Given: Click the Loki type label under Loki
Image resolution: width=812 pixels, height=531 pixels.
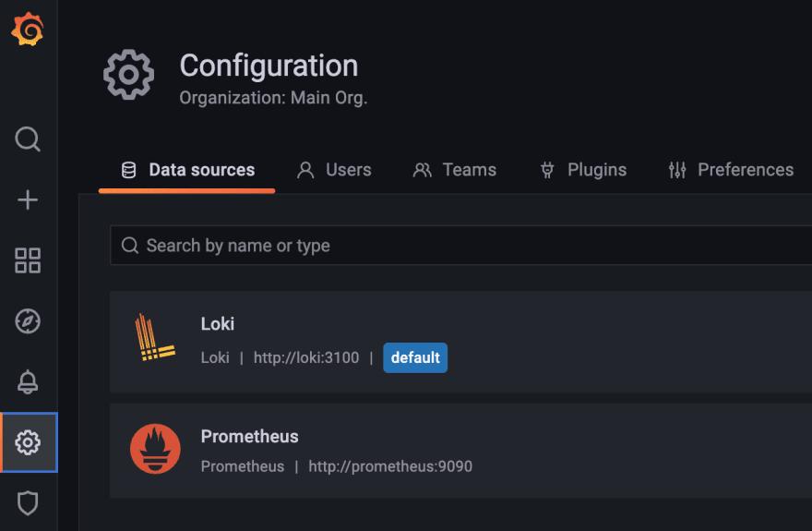Looking at the screenshot, I should (215, 357).
